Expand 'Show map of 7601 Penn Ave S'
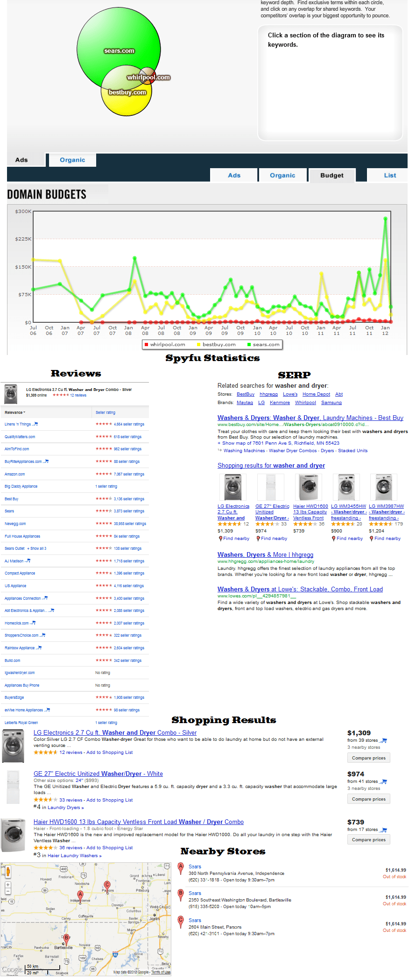This screenshot has width=409, height=980. [x=278, y=443]
